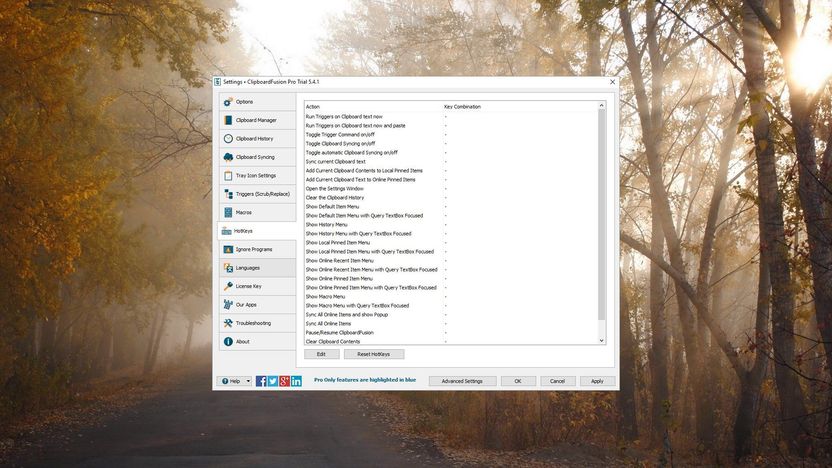Click the Clipboard Manager icon
Viewport: 832px width, 468px height.
228,120
